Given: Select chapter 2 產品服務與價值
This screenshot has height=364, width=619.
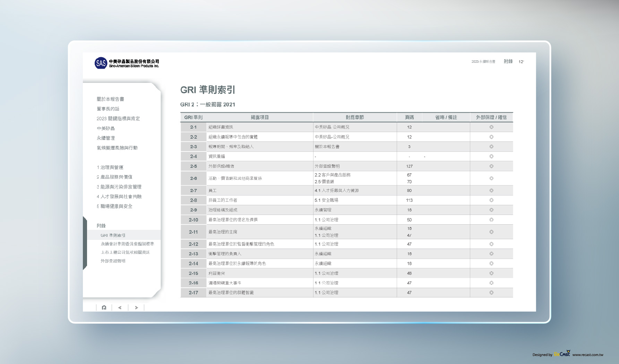Looking at the screenshot, I should (x=114, y=177).
